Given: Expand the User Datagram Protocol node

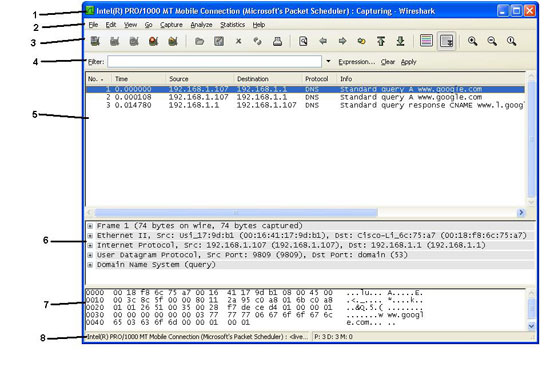Looking at the screenshot, I should (90, 255).
